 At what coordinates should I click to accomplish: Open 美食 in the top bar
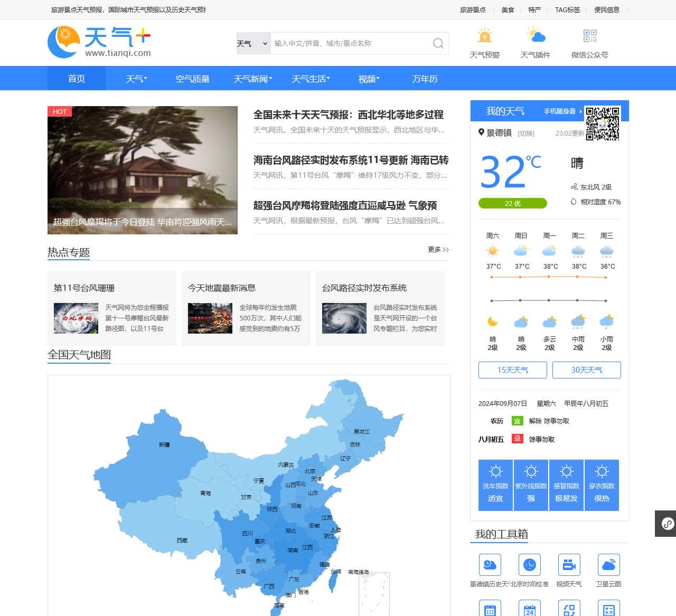[x=508, y=10]
